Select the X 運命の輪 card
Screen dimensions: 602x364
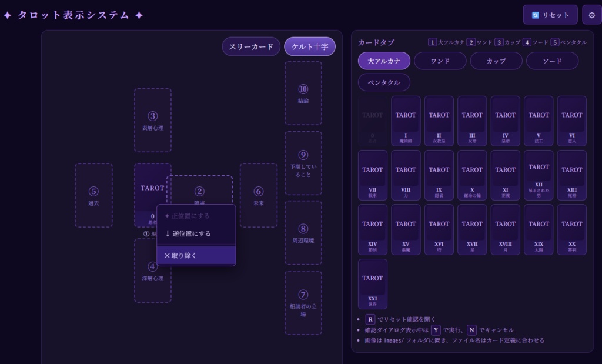click(472, 175)
